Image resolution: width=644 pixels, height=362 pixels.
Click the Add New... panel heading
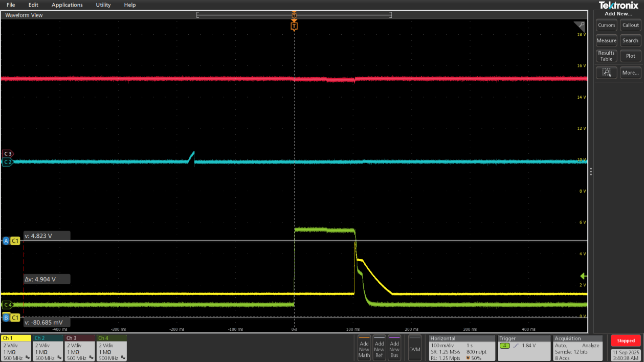(618, 14)
